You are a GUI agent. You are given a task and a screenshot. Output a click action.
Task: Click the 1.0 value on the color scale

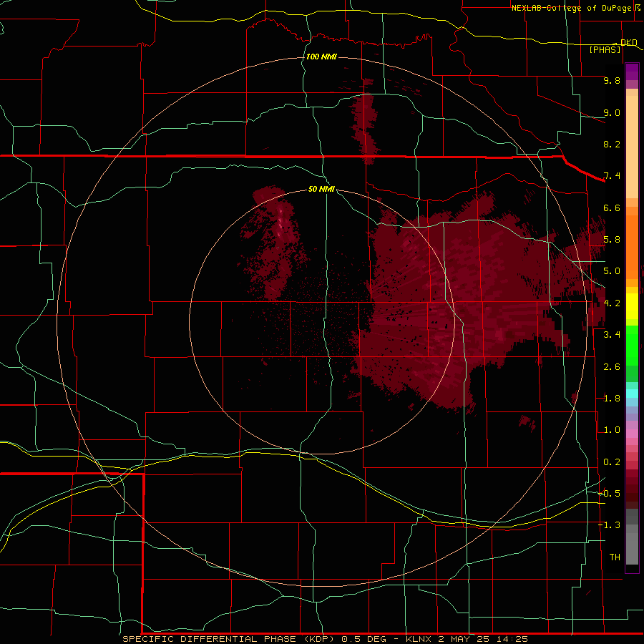612,430
